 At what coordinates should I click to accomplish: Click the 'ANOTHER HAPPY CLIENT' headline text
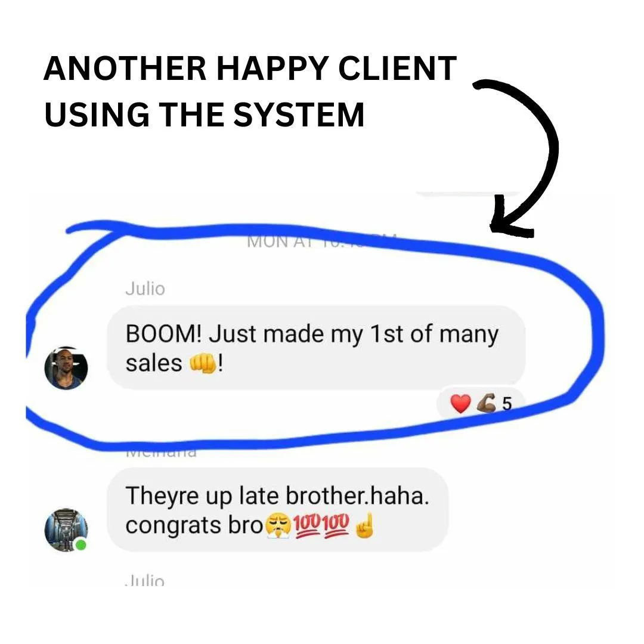250,68
